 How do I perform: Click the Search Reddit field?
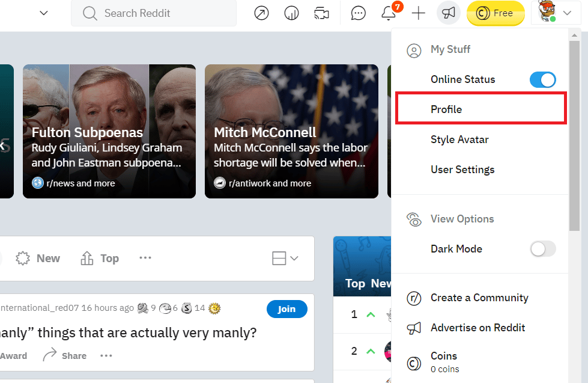pos(154,13)
